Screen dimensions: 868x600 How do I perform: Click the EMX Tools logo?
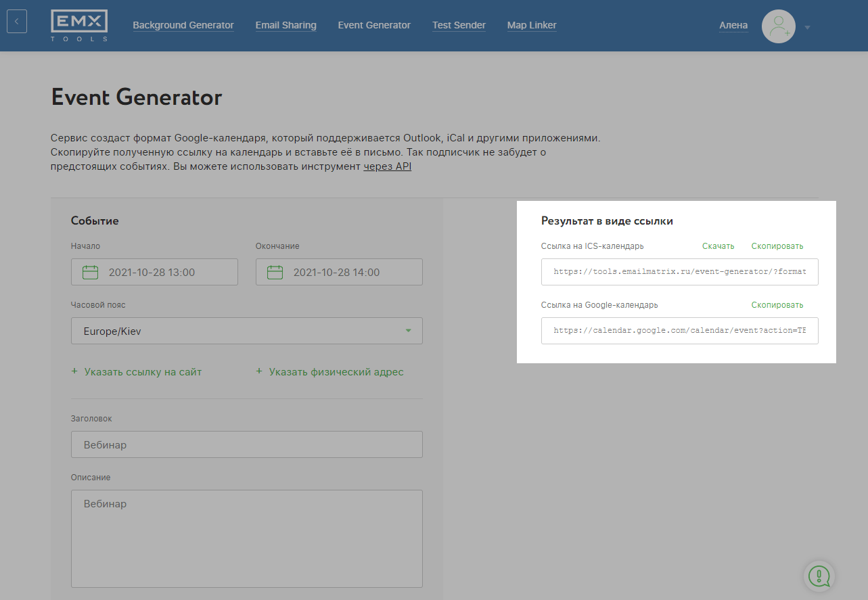coord(79,26)
